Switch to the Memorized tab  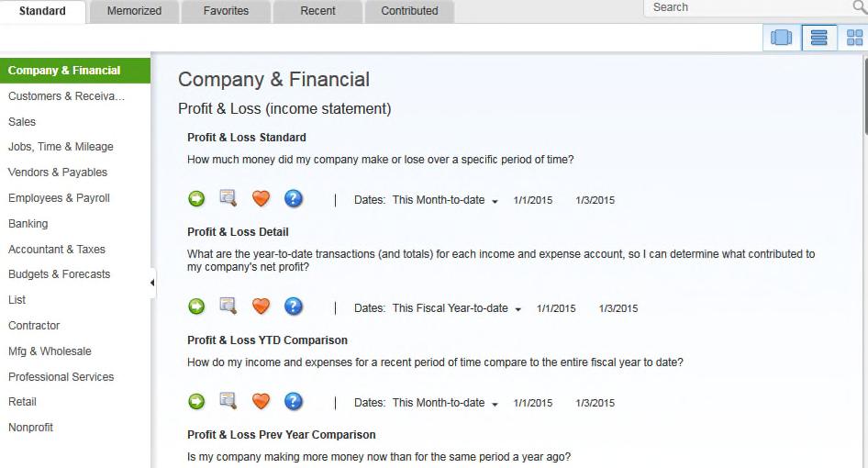pyautogui.click(x=134, y=11)
